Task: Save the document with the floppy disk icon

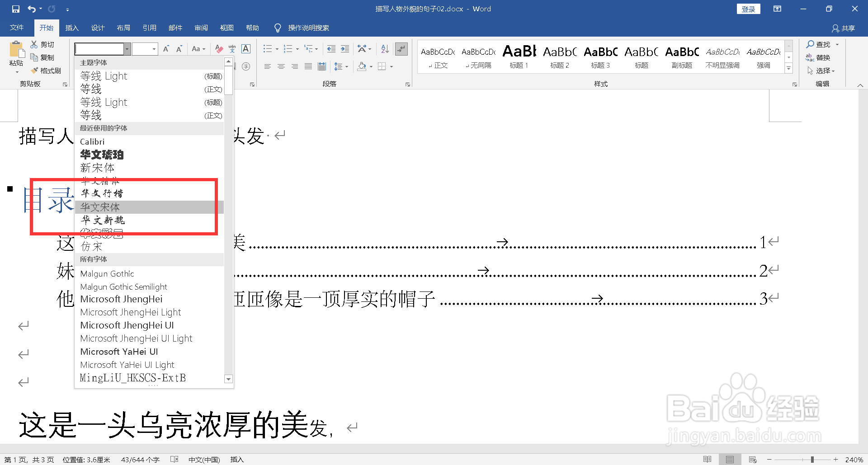Action: 16,9
